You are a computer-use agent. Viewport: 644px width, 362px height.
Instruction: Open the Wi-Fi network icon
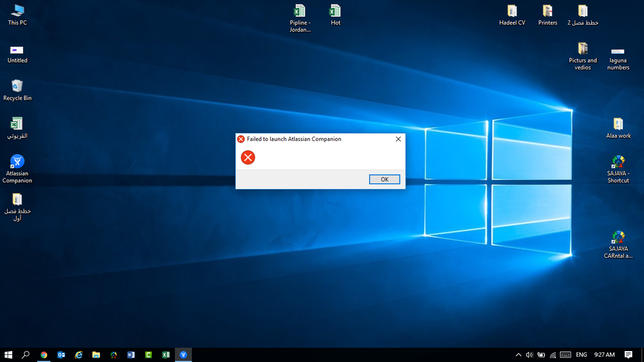click(553, 355)
